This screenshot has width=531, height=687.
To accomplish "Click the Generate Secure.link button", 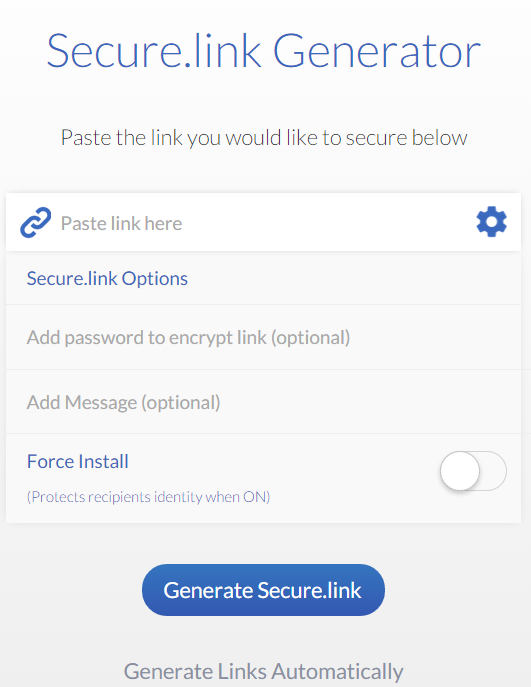I will 263,590.
